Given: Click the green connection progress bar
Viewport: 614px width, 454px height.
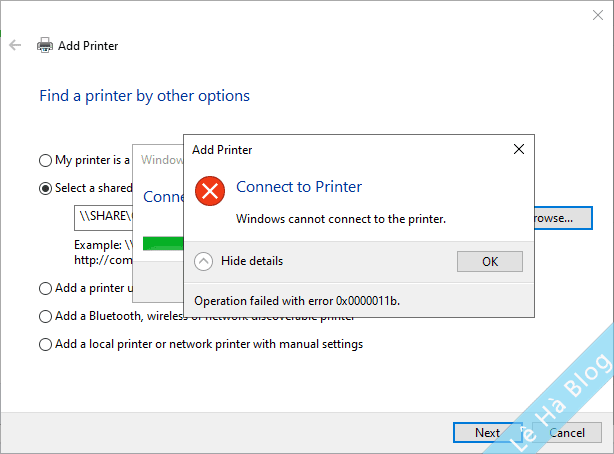Looking at the screenshot, I should tap(162, 243).
